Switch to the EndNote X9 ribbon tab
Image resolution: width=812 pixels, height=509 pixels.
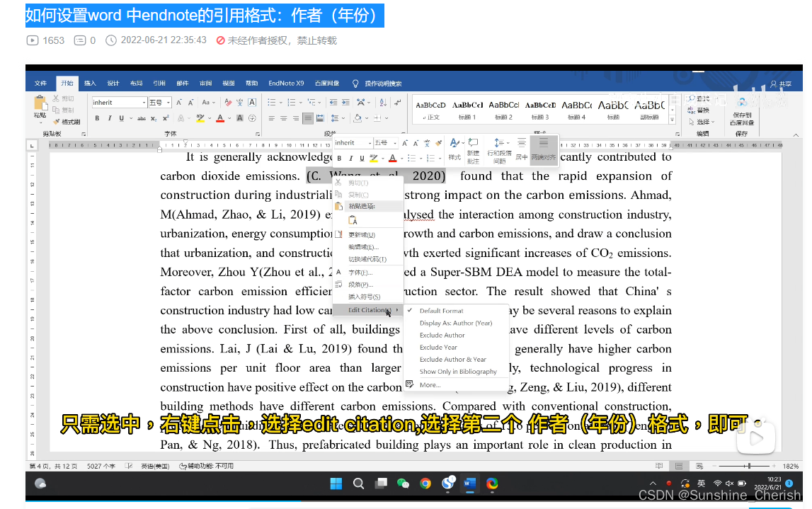click(286, 83)
